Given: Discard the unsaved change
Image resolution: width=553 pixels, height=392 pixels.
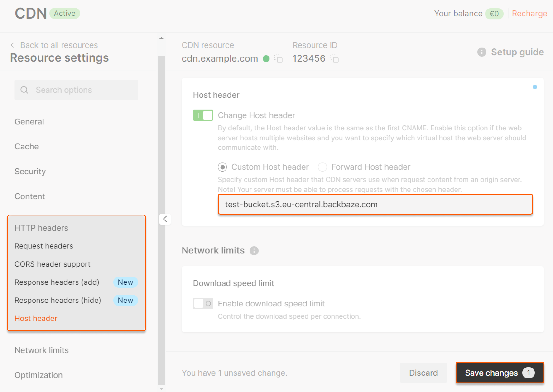Looking at the screenshot, I should tap(423, 373).
